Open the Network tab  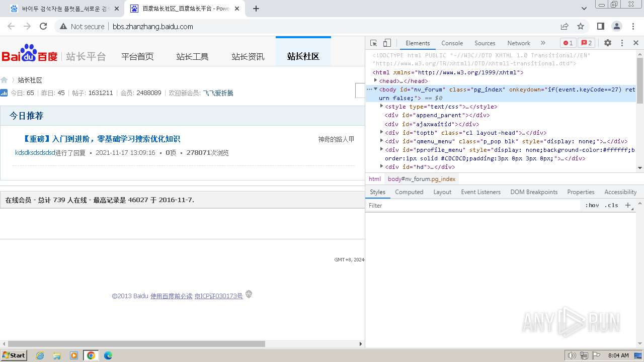click(x=519, y=43)
